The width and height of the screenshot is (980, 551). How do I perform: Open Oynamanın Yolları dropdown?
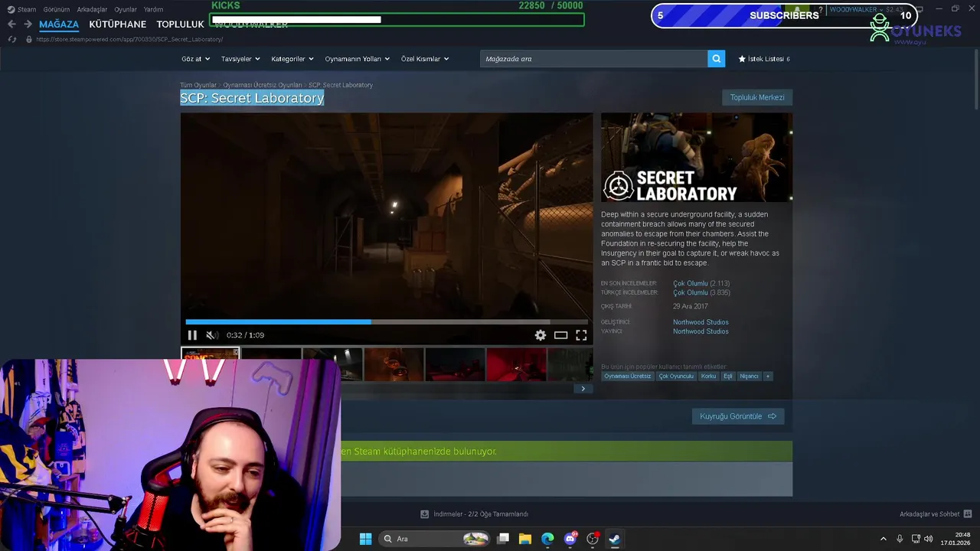[x=357, y=59]
